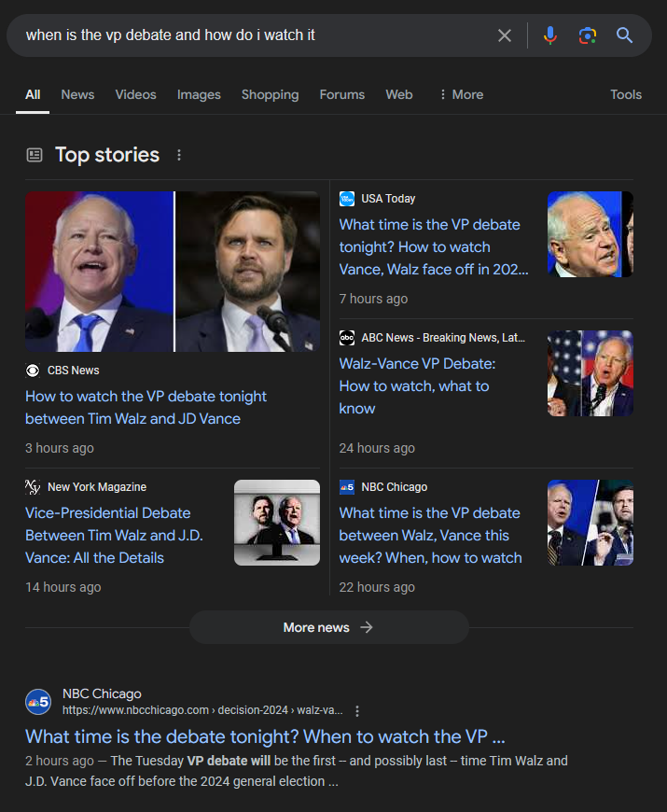Click the nbcchicago.com URL breadcrumb text
667x812 pixels.
tap(202, 710)
